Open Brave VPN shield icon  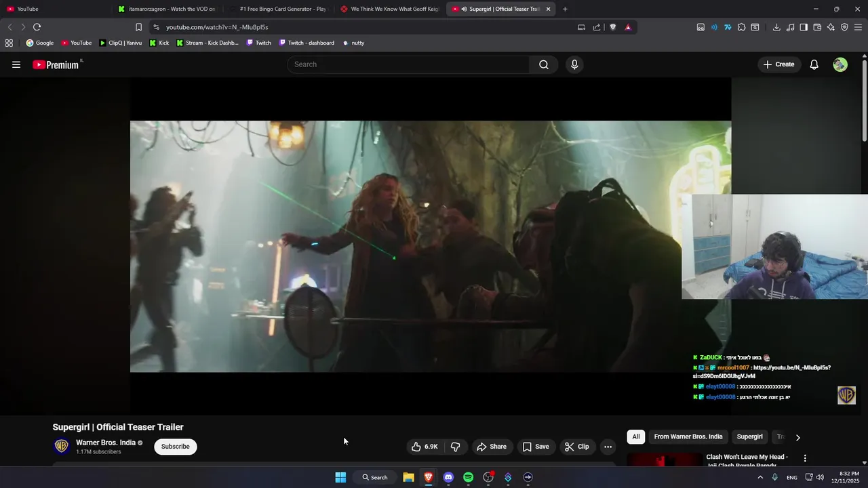tap(844, 27)
